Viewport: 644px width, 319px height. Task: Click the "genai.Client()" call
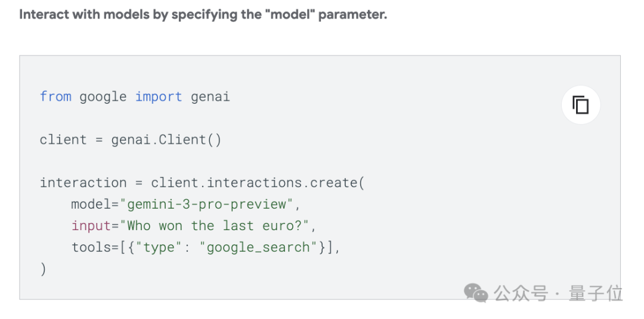[166, 140]
